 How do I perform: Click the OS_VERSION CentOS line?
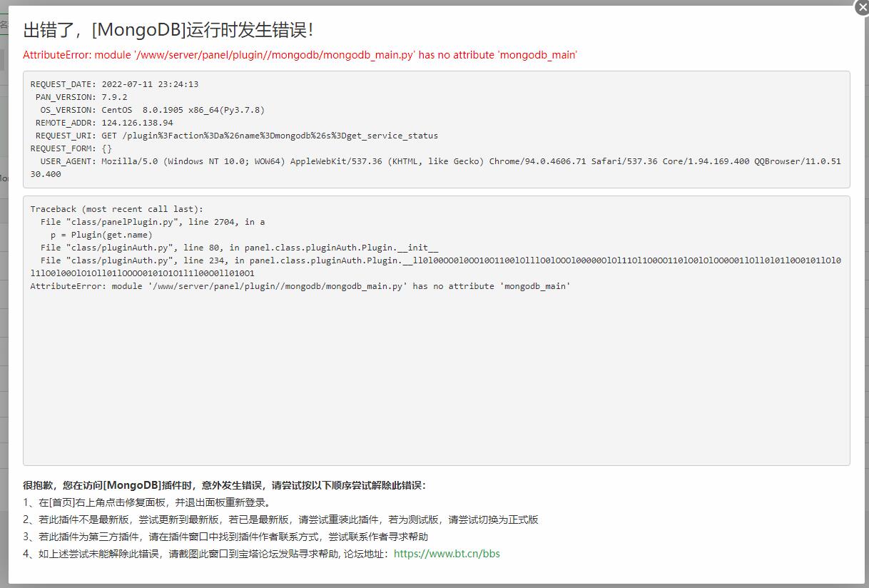[152, 110]
